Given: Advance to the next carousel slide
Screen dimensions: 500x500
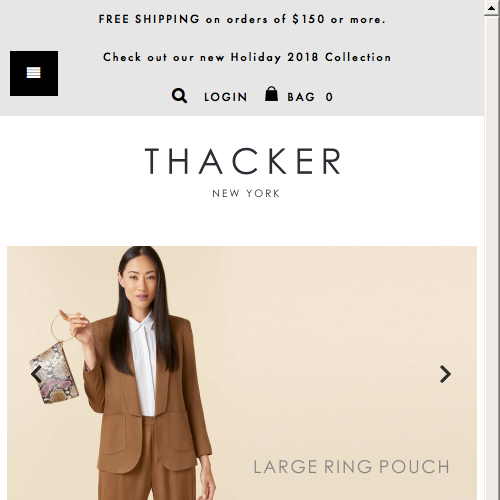Looking at the screenshot, I should (445, 374).
